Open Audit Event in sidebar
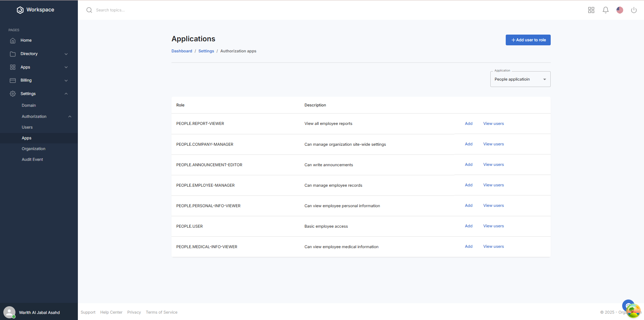This screenshot has height=320, width=644. click(x=32, y=159)
